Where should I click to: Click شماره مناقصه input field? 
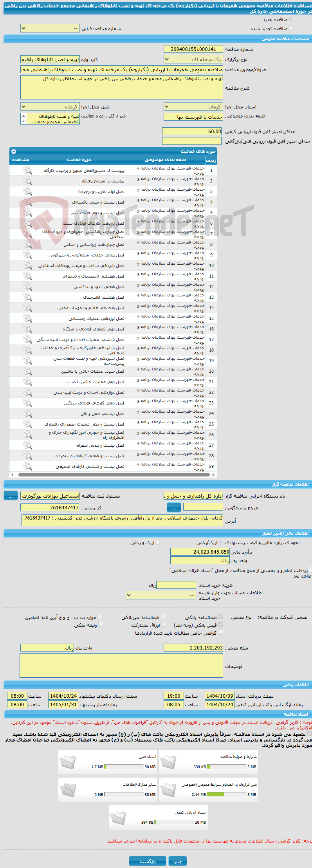(193, 49)
